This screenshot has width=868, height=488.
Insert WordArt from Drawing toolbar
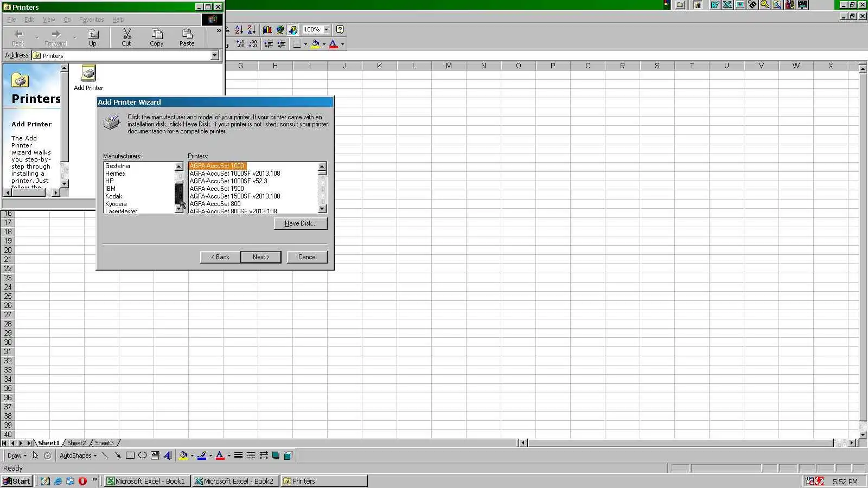click(x=168, y=455)
